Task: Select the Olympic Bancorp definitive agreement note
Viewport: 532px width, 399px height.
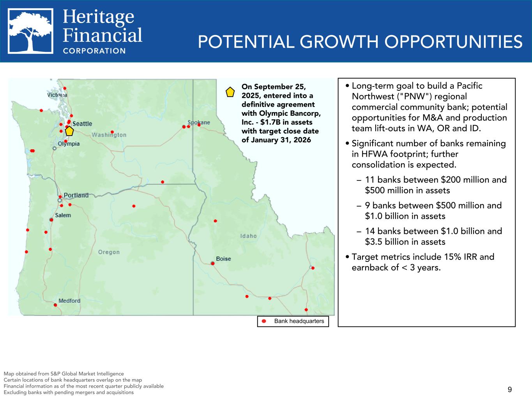Action: [x=281, y=113]
